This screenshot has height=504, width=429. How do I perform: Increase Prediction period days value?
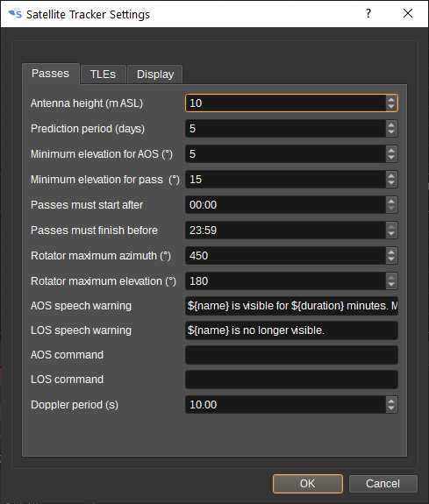point(391,125)
